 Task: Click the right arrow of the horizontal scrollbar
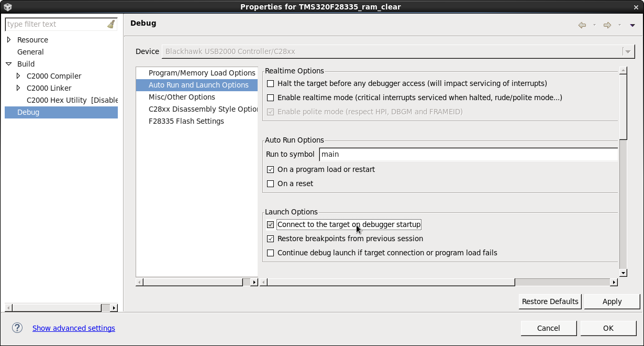point(613,282)
